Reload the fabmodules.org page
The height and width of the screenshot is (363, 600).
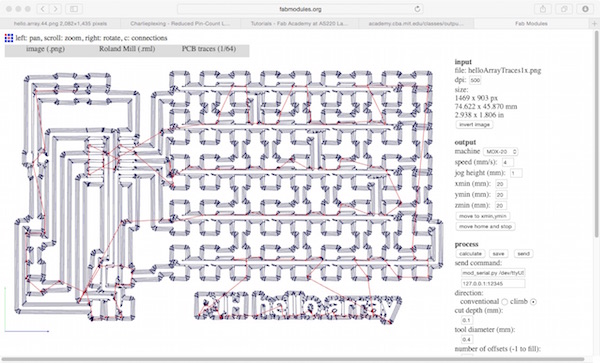click(x=417, y=9)
